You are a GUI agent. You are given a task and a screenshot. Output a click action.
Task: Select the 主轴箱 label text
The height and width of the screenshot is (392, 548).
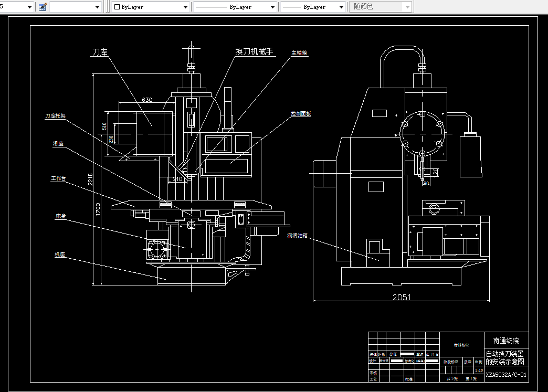tap(299, 53)
